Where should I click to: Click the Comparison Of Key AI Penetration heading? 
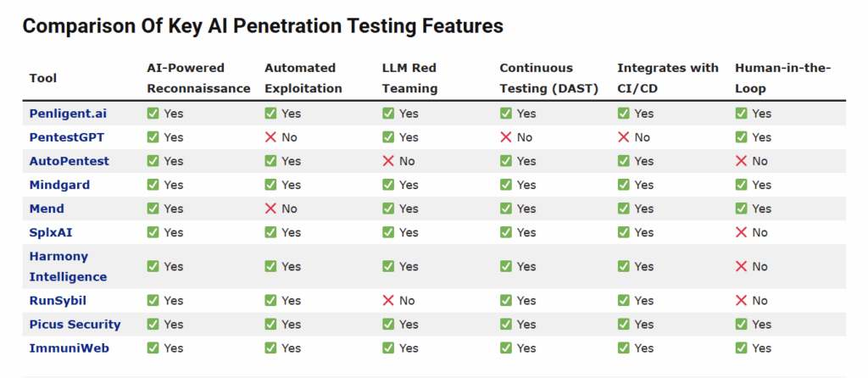263,26
